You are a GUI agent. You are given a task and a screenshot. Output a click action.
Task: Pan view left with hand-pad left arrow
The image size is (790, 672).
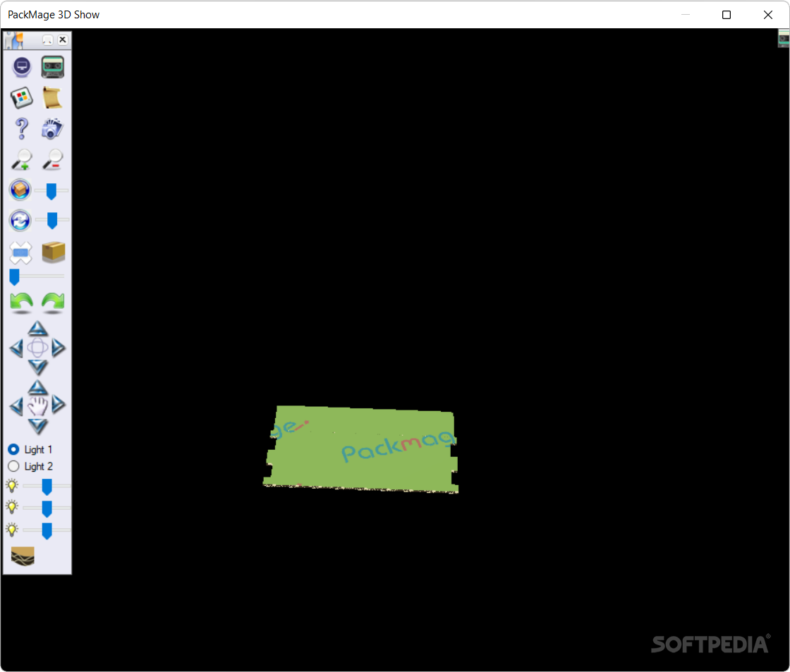17,406
